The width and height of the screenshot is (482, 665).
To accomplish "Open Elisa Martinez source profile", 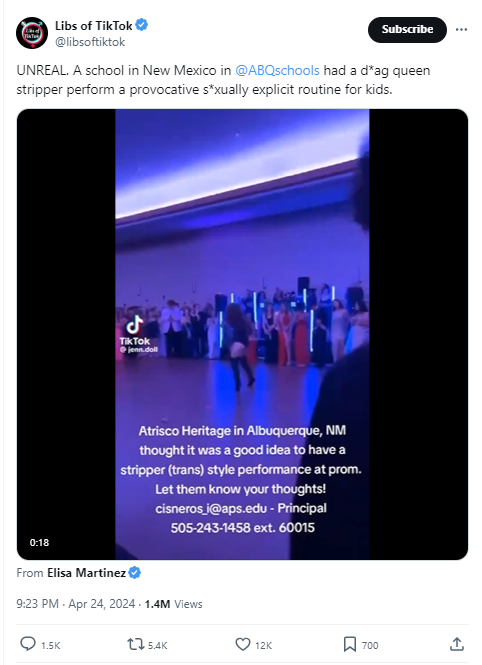I will point(86,573).
